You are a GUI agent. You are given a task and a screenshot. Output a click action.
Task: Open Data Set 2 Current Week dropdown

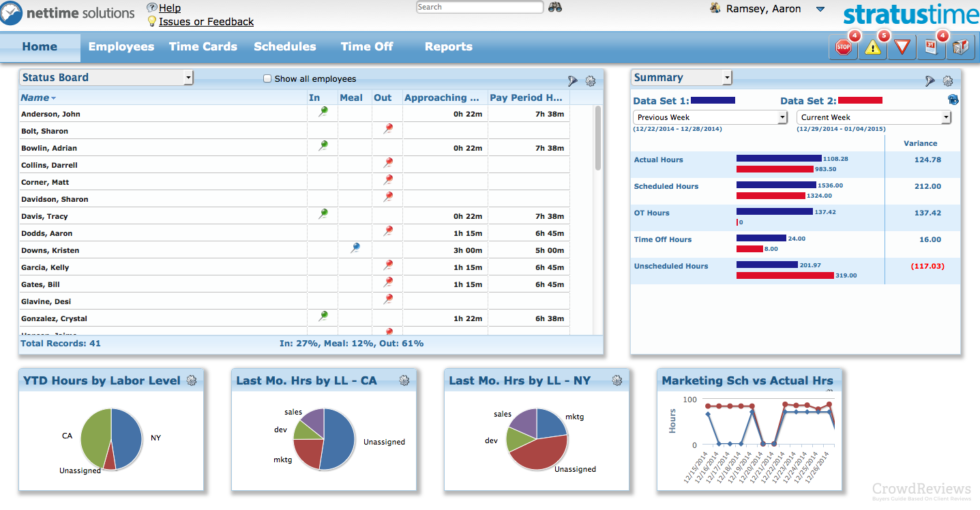coord(874,117)
